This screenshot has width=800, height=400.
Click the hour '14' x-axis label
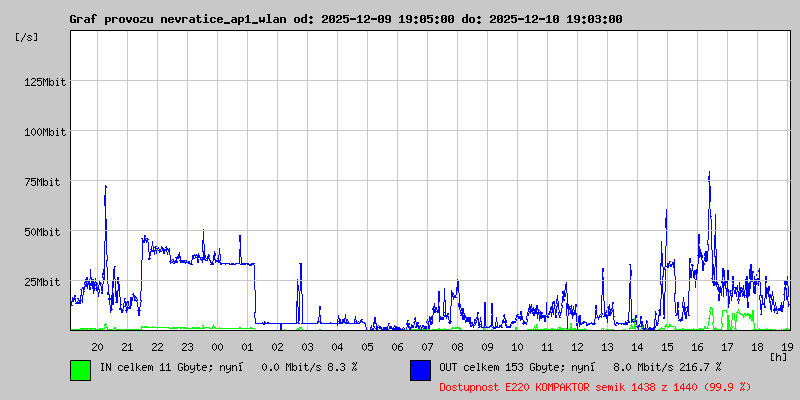click(x=637, y=347)
